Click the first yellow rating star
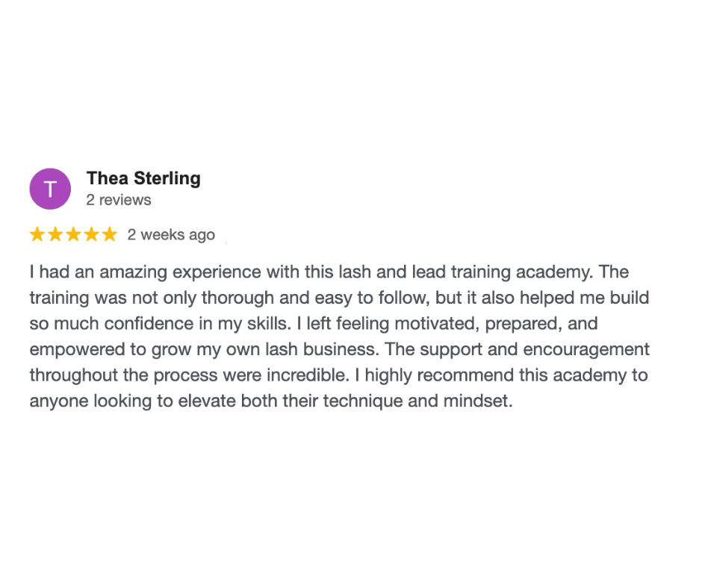The width and height of the screenshot is (702, 588). pos(37,235)
